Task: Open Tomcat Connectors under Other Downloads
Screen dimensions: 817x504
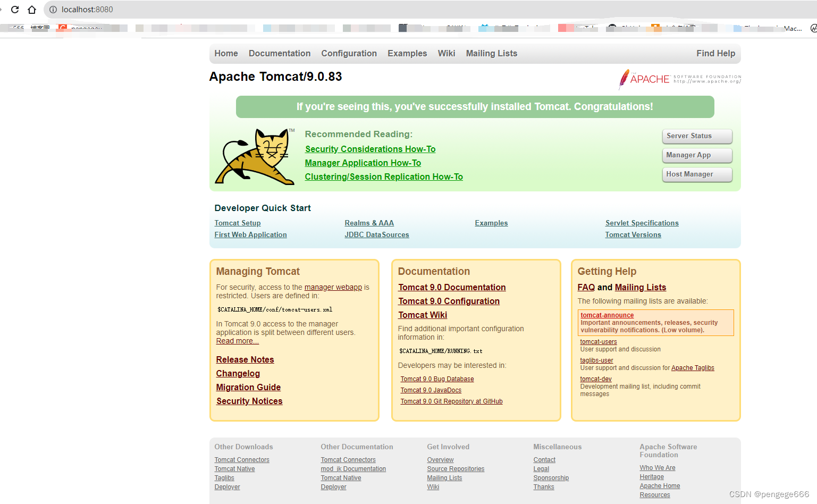Action: pyautogui.click(x=242, y=460)
